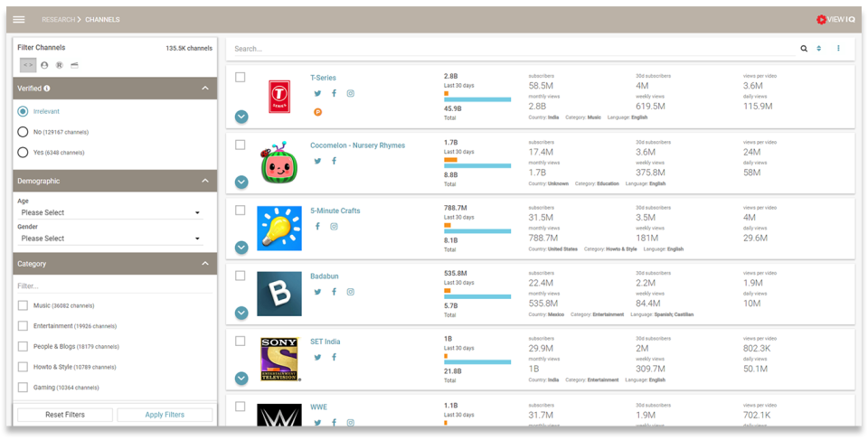The height and width of the screenshot is (440, 868).
Task: Check the Entertainment category checkbox
Action: click(x=23, y=326)
